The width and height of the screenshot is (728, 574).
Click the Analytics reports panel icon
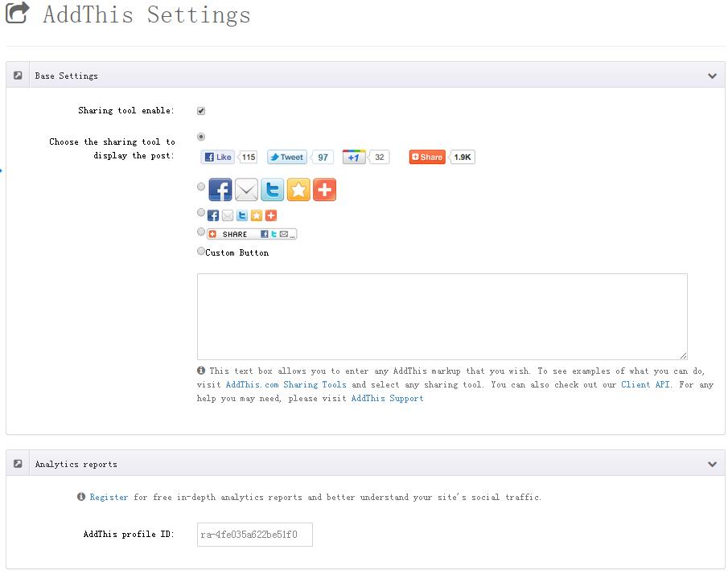point(18,464)
